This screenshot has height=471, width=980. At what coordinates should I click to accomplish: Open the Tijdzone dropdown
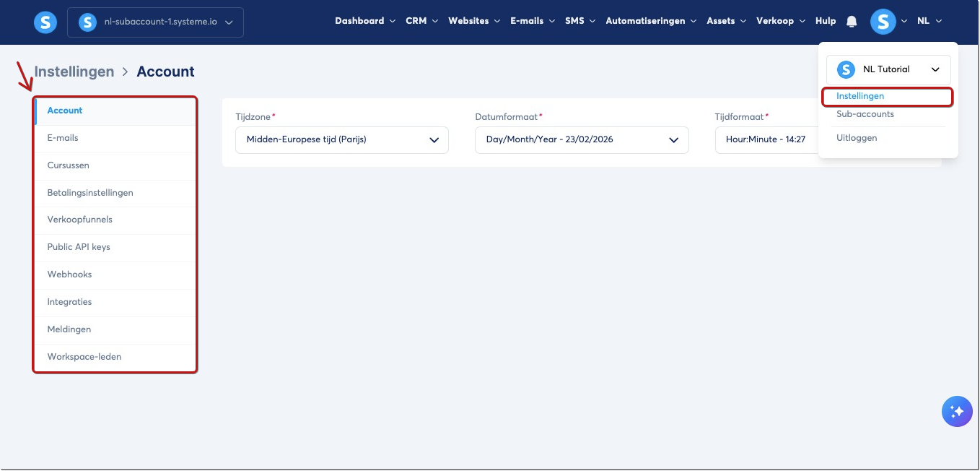point(342,139)
